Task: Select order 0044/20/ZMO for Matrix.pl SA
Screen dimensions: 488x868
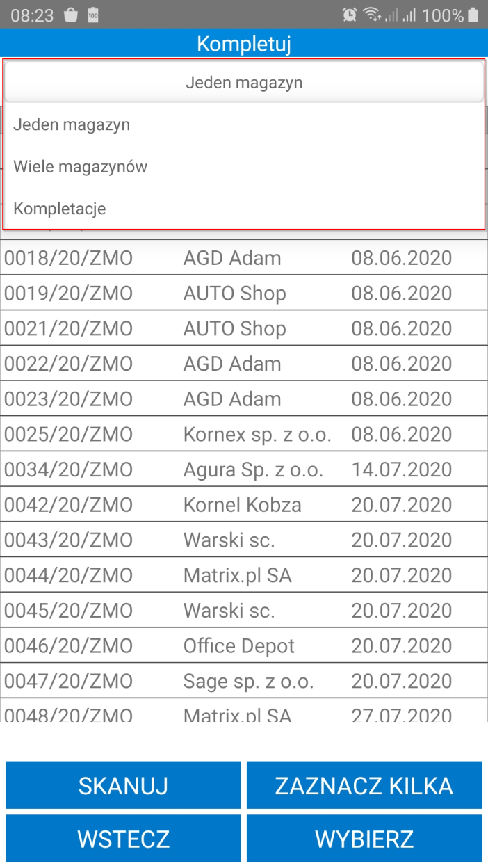Action: pos(243,576)
